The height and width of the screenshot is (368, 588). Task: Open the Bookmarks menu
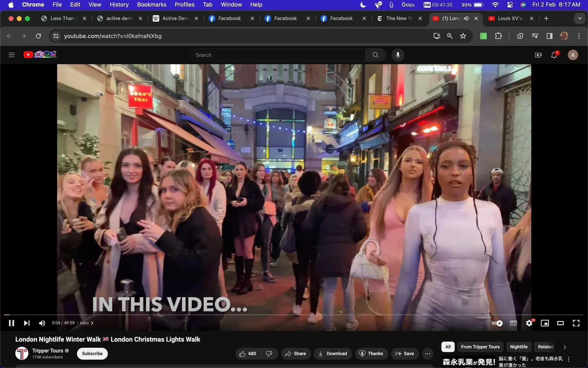152,5
